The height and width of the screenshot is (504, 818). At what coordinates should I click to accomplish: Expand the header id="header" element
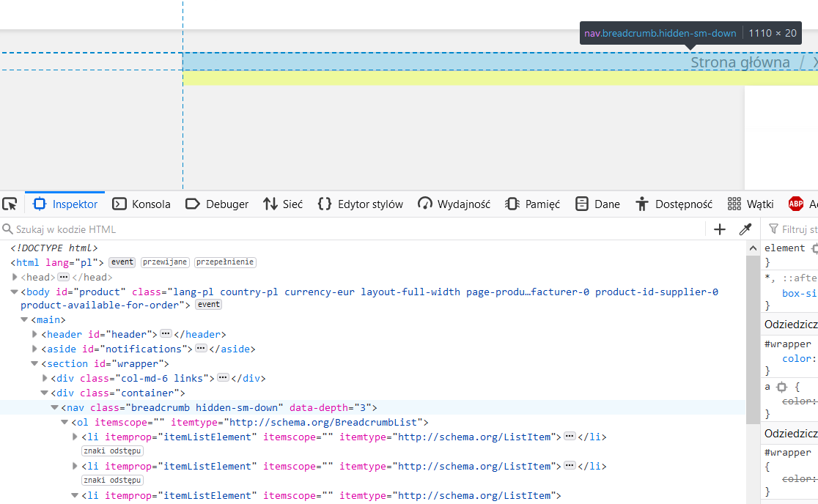pyautogui.click(x=34, y=334)
